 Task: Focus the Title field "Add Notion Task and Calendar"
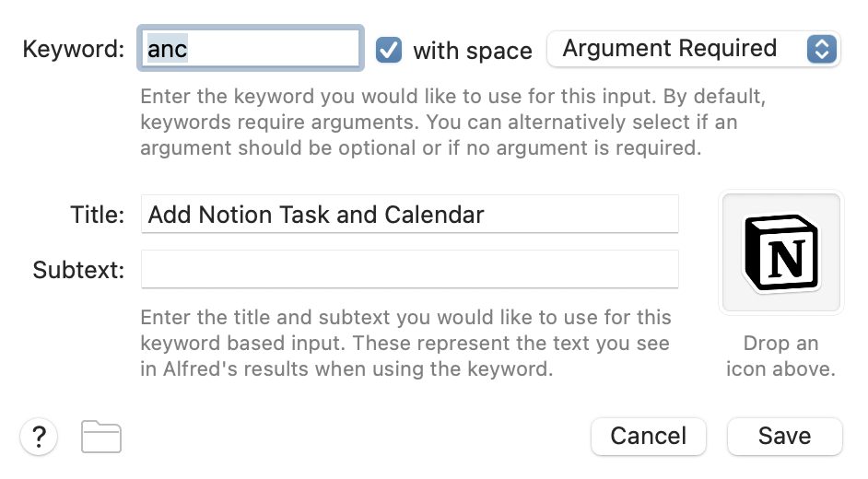pos(410,214)
